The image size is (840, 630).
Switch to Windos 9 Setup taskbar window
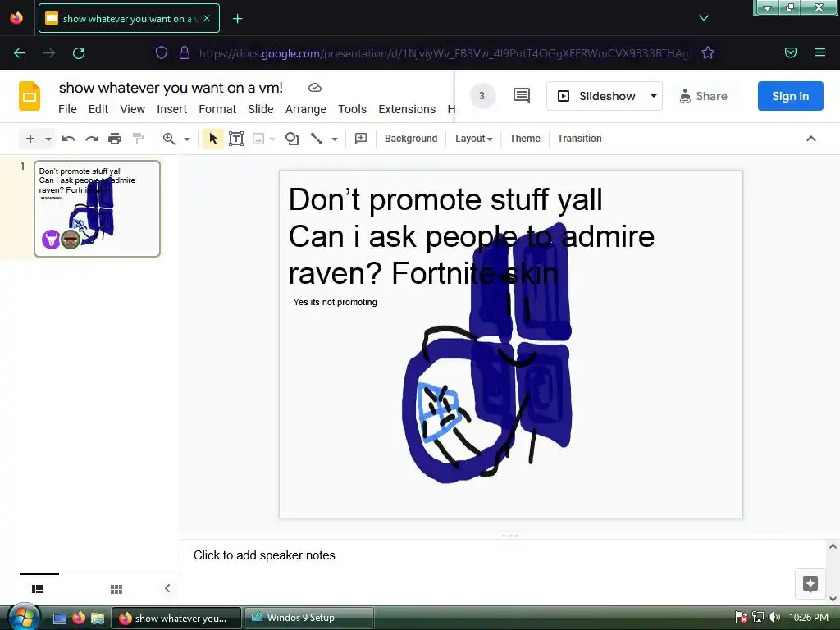(309, 618)
